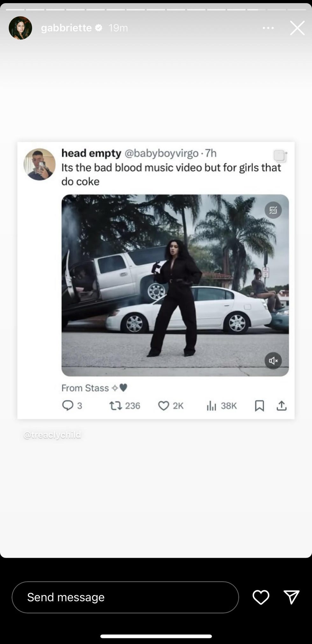Bookmark the tweet
312x644 pixels.
coord(259,406)
